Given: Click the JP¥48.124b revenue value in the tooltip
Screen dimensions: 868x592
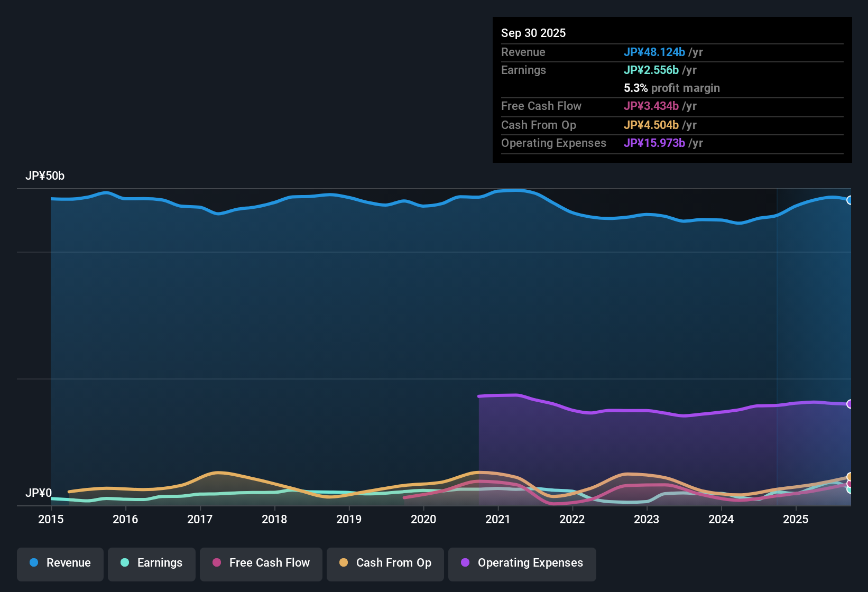Looking at the screenshot, I should pos(654,52).
